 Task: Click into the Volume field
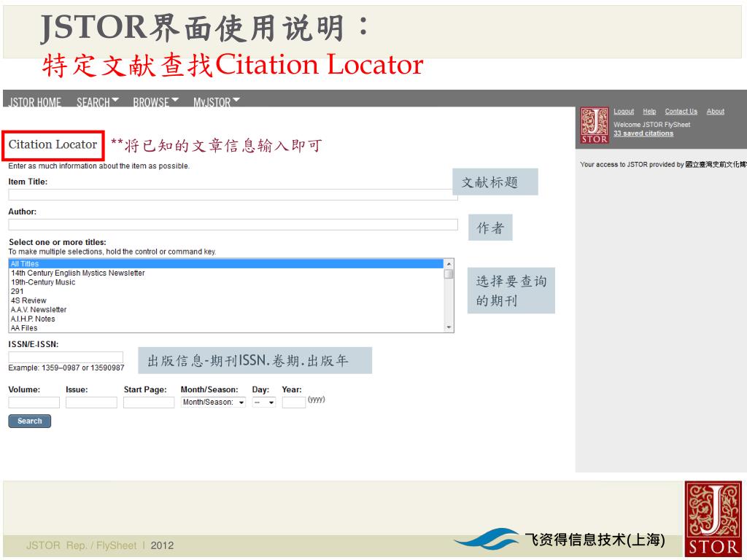click(x=34, y=402)
